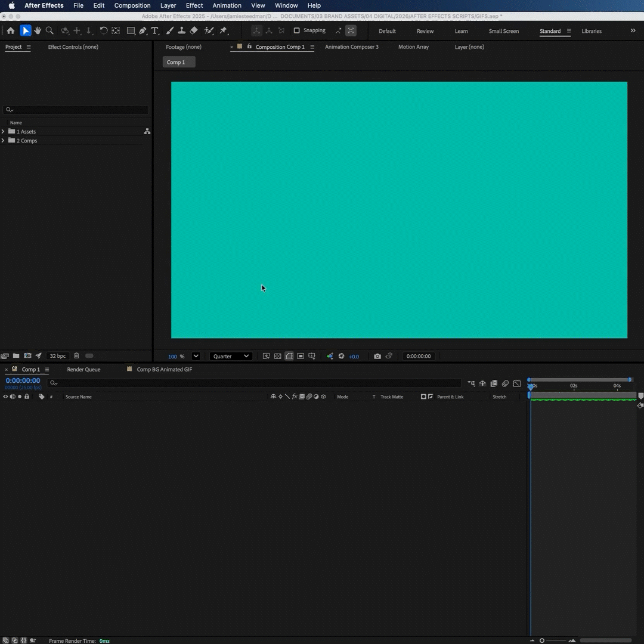This screenshot has height=644, width=644.
Task: Switch to the Small Screen workspace
Action: pos(503,31)
